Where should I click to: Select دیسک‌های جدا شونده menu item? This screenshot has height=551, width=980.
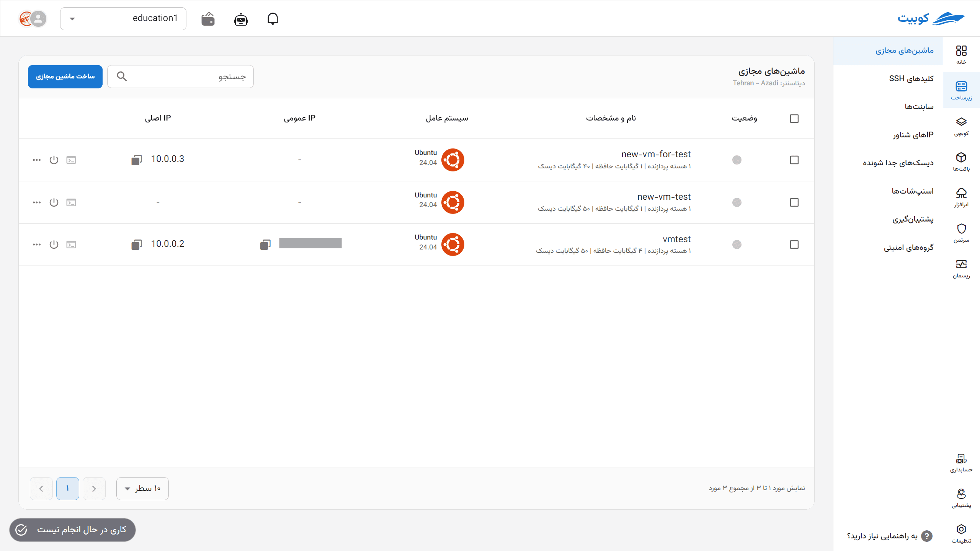(x=888, y=163)
